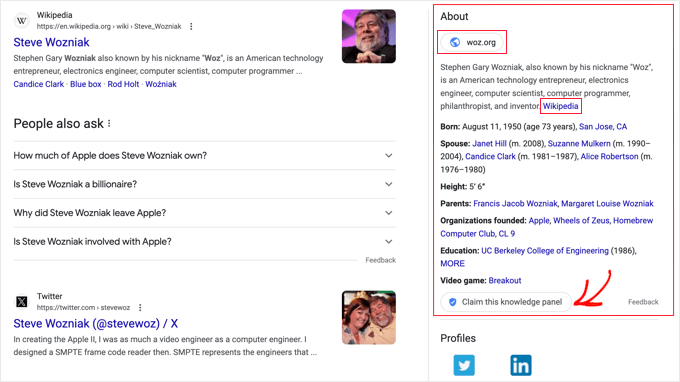Open the LinkedIn profile icon under Profiles
The width and height of the screenshot is (680, 382).
(521, 365)
